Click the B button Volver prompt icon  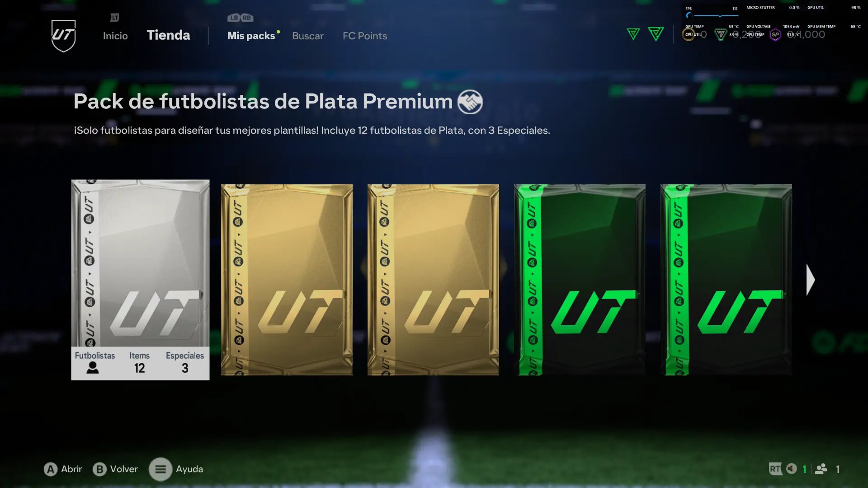(x=99, y=469)
